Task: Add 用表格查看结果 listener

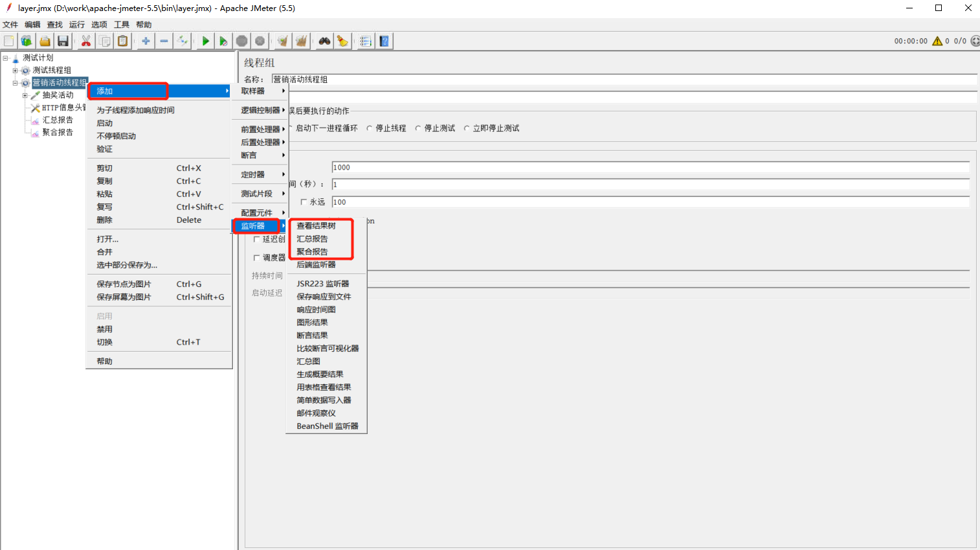Action: click(326, 387)
